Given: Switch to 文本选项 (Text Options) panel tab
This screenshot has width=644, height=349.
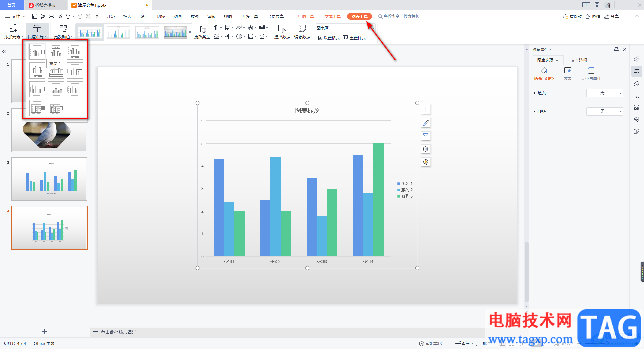Looking at the screenshot, I should coord(579,60).
